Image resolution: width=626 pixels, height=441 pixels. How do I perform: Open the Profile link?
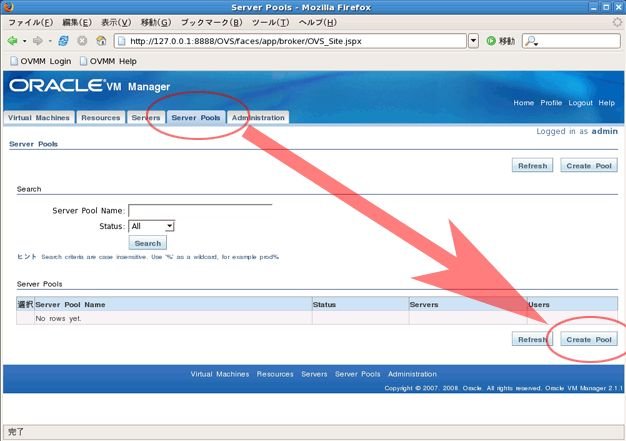click(551, 103)
